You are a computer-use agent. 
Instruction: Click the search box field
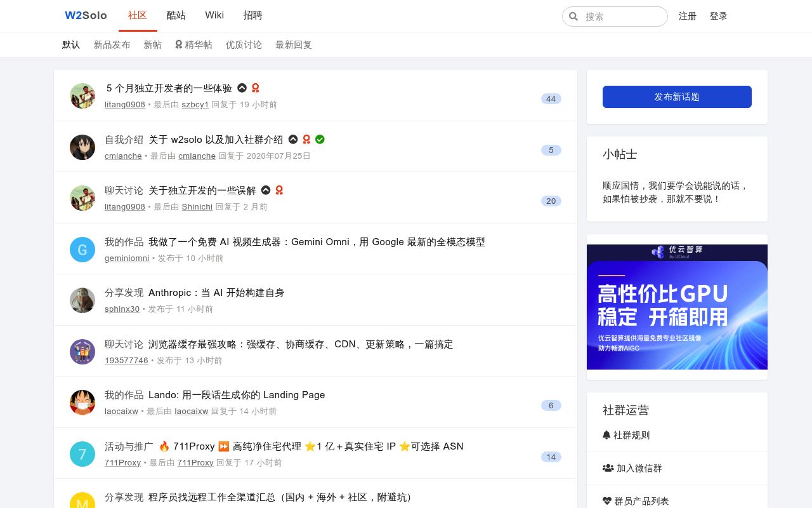[x=615, y=17]
